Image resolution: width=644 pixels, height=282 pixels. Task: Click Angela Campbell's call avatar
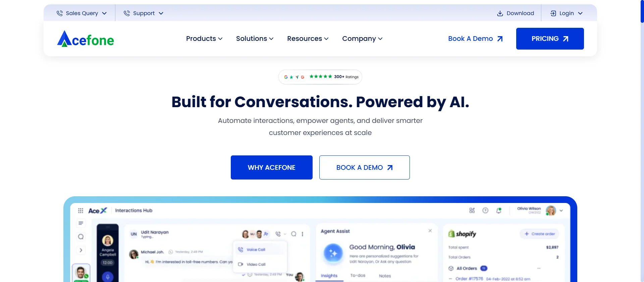click(108, 240)
